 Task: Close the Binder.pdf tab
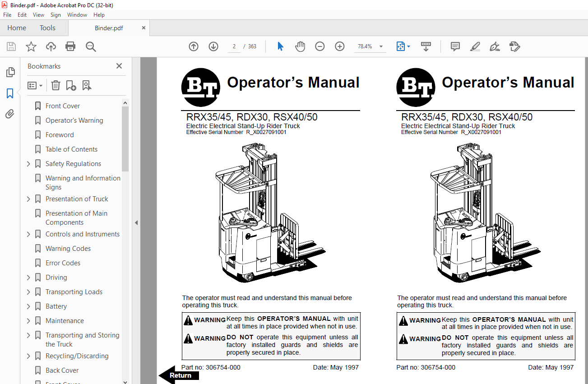pyautogui.click(x=144, y=28)
